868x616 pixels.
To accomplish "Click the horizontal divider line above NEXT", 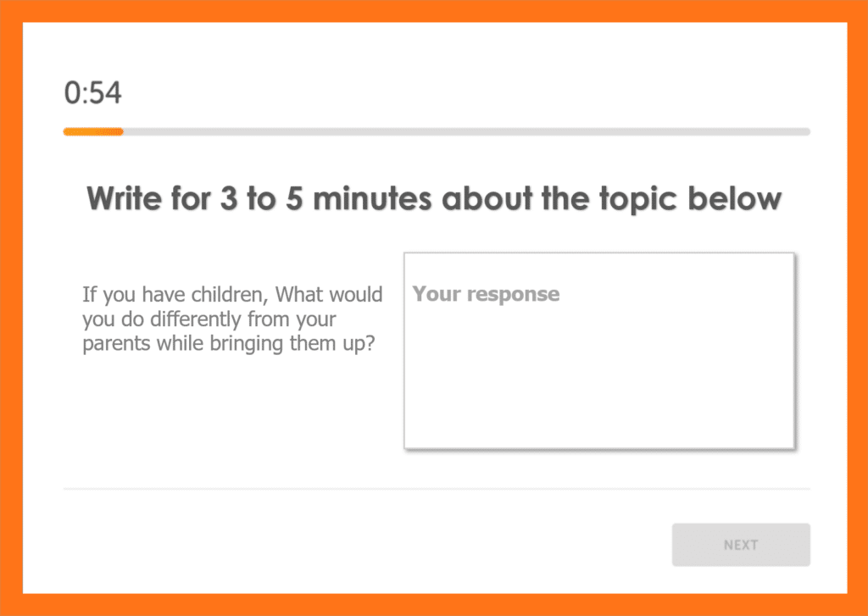I will tap(437, 489).
